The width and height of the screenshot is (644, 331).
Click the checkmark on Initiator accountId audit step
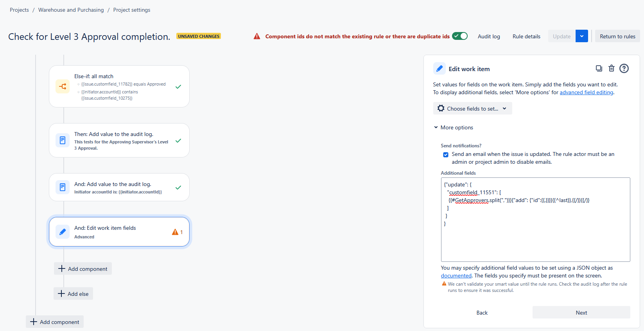pos(178,188)
